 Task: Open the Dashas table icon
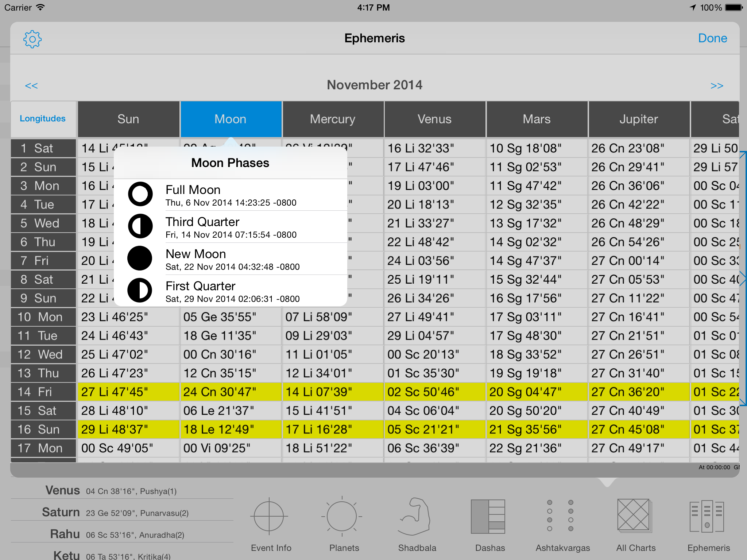(x=488, y=516)
